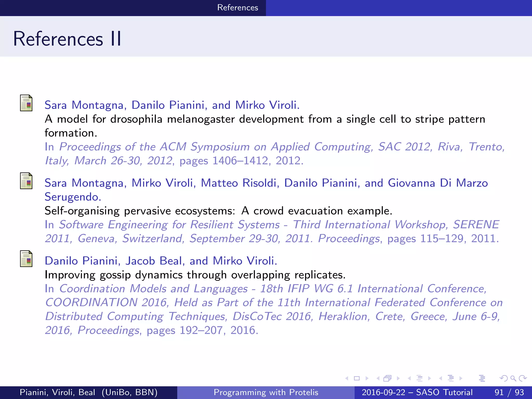
Task: Click the '2016-09-22 – SASO Tutorial' footer date
Action: coord(417,392)
